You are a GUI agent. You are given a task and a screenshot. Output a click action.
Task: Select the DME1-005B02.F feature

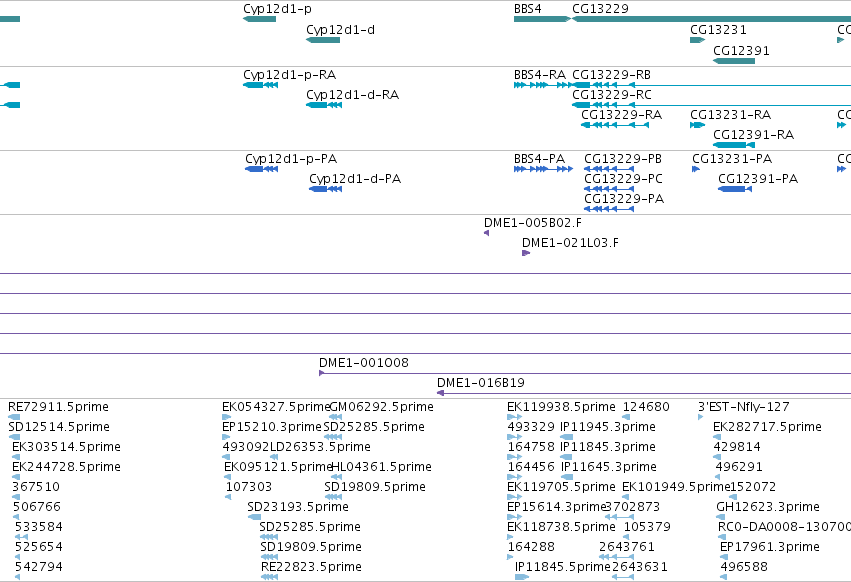click(486, 233)
